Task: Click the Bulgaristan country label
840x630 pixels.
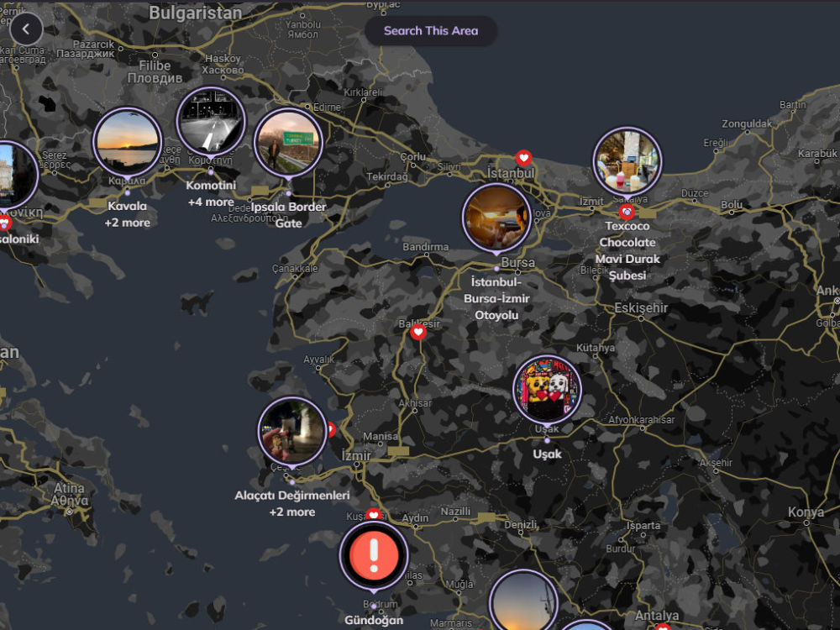Action: (196, 13)
